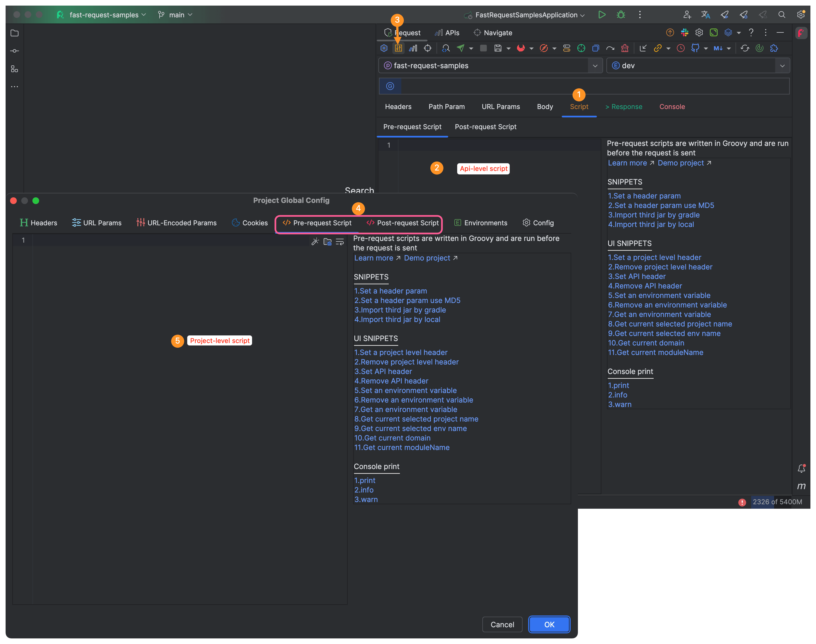Click the blue puzzle piece plugin icon
The height and width of the screenshot is (644, 816).
[774, 48]
